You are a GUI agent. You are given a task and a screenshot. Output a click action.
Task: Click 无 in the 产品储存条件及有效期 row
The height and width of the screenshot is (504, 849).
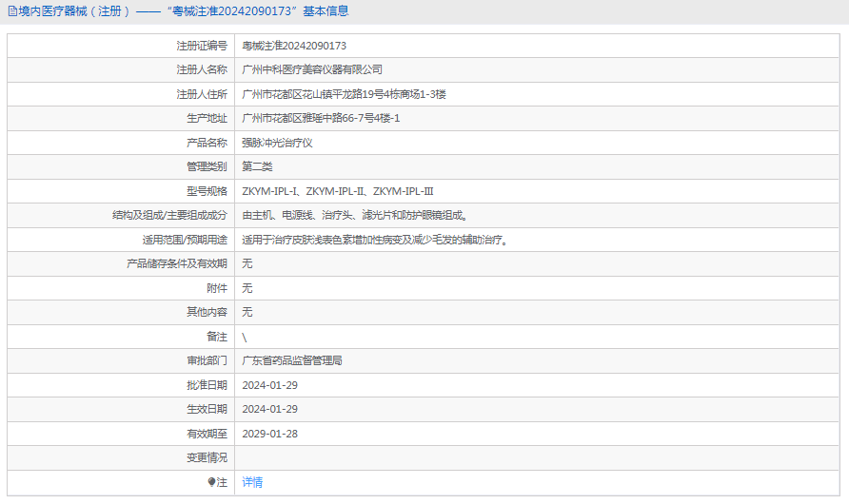[247, 263]
